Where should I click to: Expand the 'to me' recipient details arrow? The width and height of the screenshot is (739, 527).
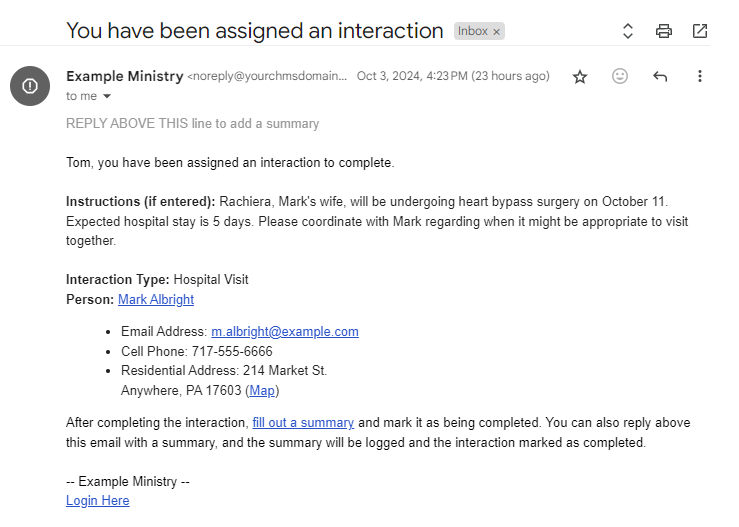[107, 97]
